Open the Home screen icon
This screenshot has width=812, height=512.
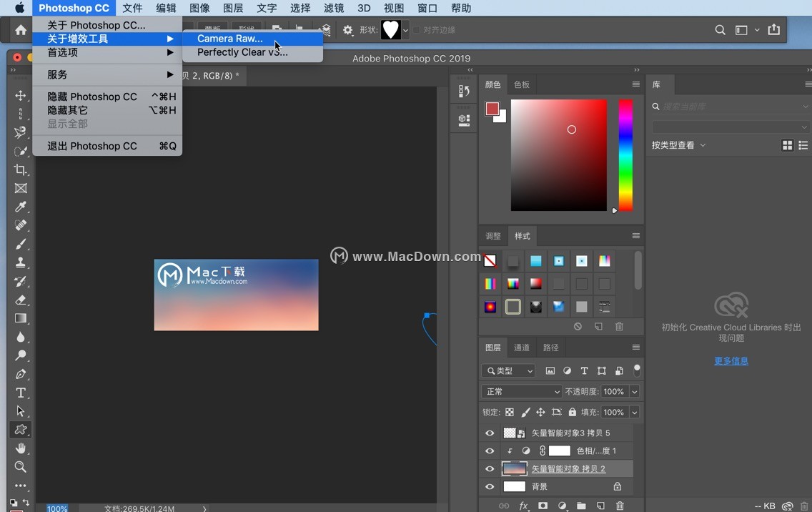tap(21, 30)
